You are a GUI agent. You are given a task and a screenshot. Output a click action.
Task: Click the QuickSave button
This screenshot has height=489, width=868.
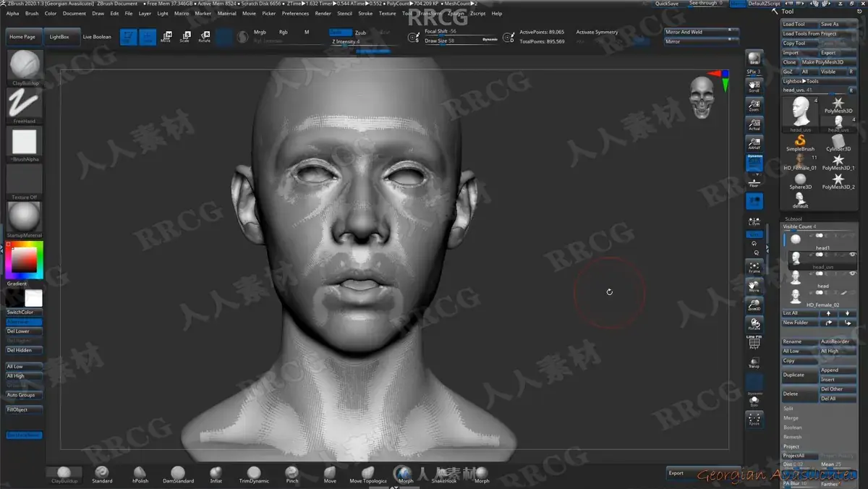click(x=667, y=4)
